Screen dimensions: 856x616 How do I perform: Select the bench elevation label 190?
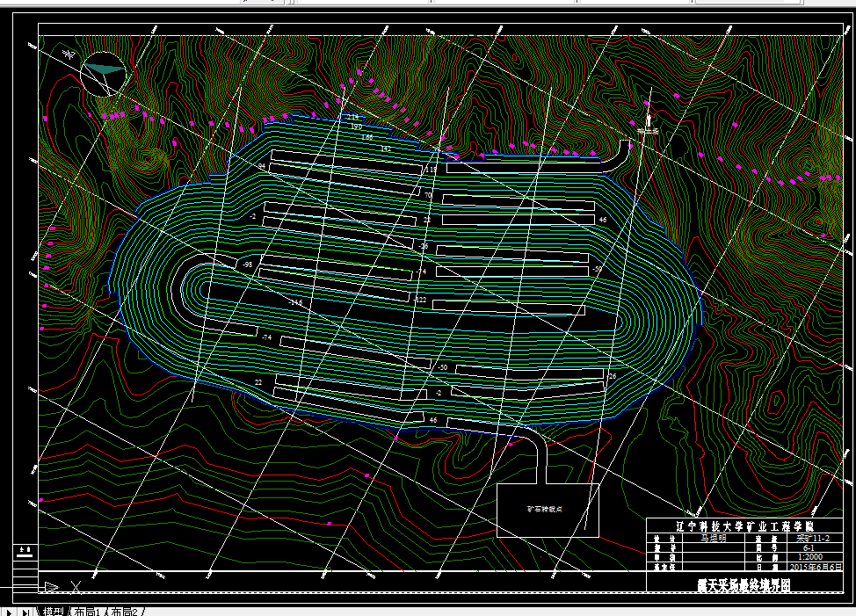tap(356, 127)
